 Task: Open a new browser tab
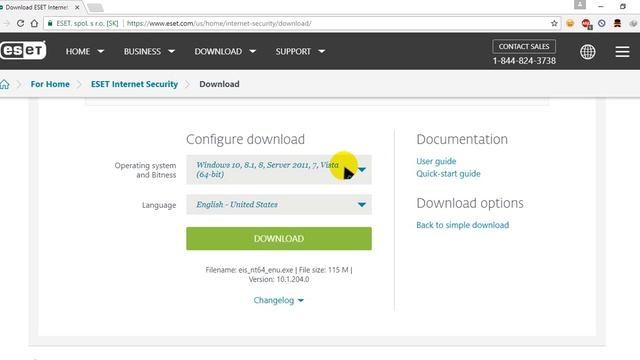coord(95,7)
